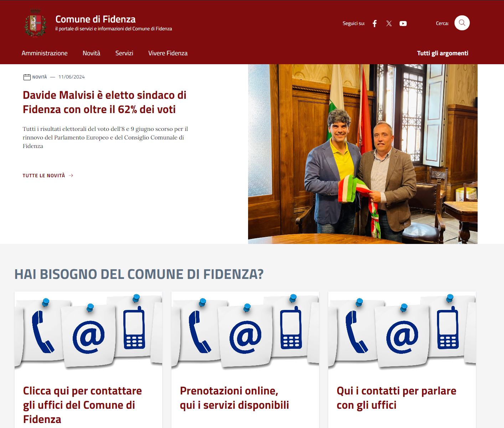Click the arrow next to Tutte le novità
This screenshot has height=428, width=504.
point(71,175)
